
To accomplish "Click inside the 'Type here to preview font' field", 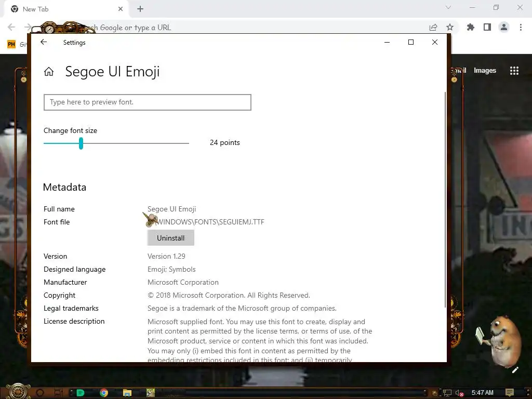I will click(147, 102).
